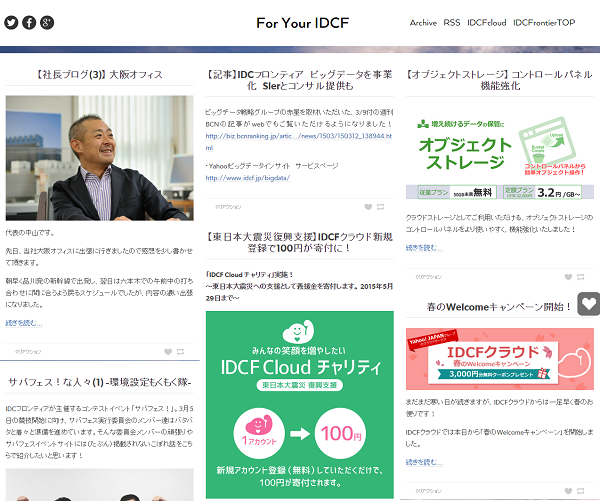Open the RSS menu link
The width and height of the screenshot is (600, 501).
point(452,23)
